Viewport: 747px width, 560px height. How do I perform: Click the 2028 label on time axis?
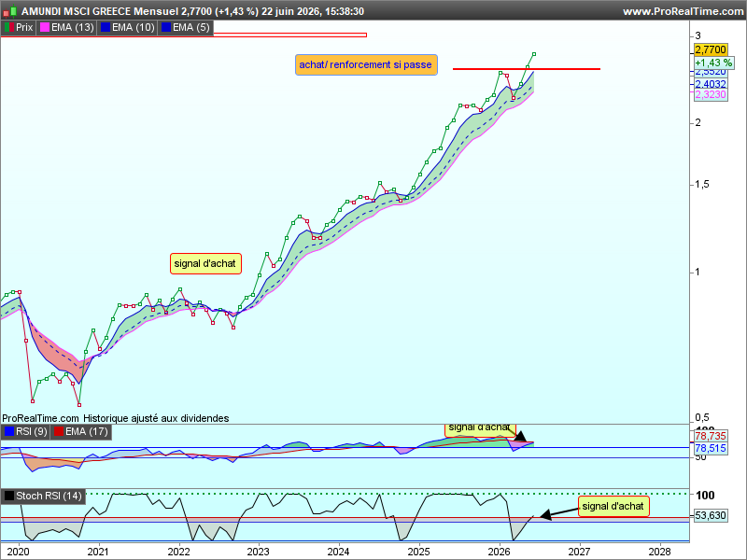659,552
